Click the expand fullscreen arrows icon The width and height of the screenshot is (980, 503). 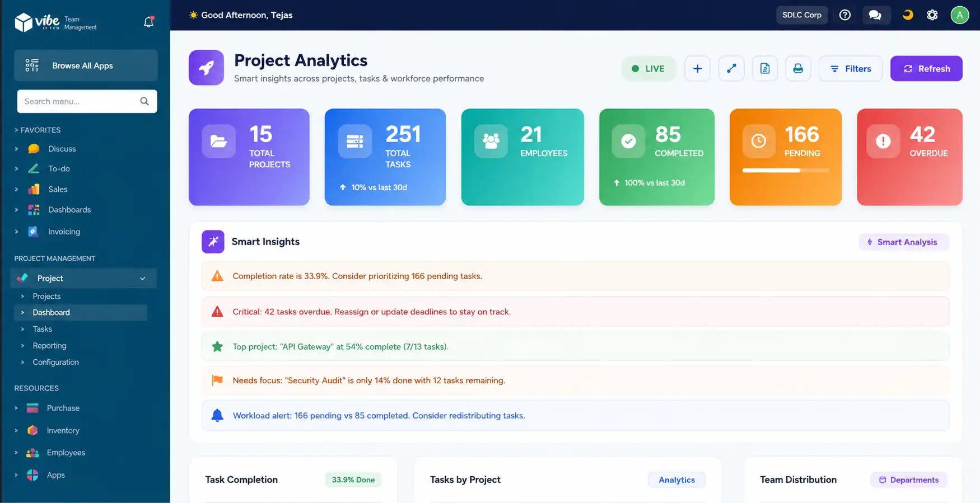731,68
